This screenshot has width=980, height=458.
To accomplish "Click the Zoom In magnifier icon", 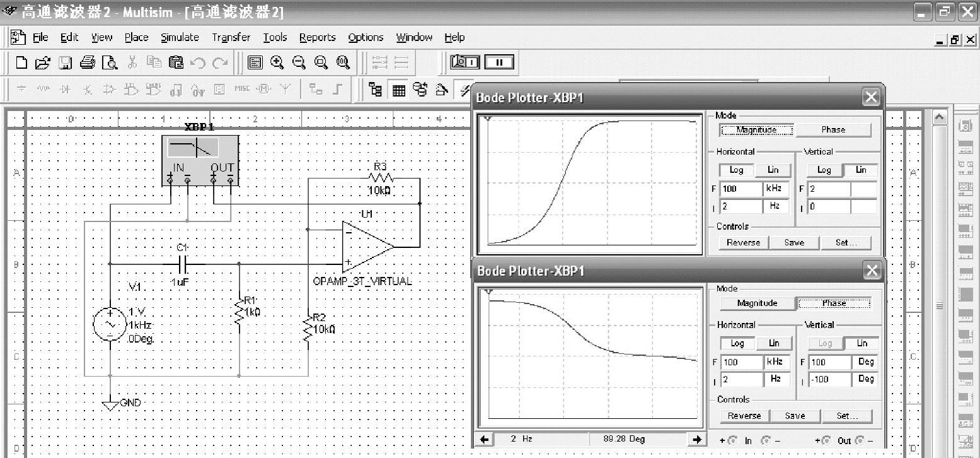I will [277, 62].
